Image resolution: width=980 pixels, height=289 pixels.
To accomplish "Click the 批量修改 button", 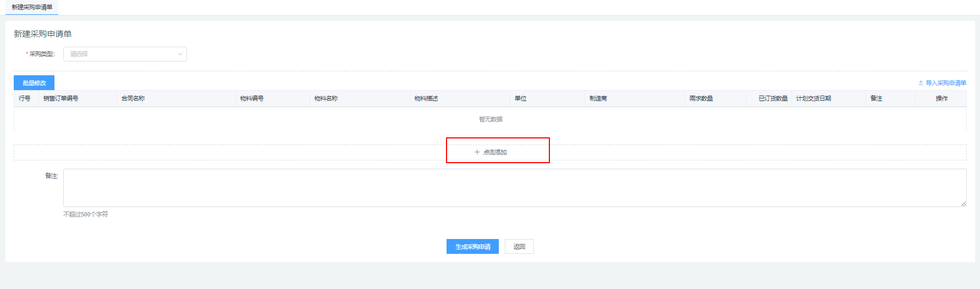I will coord(34,83).
